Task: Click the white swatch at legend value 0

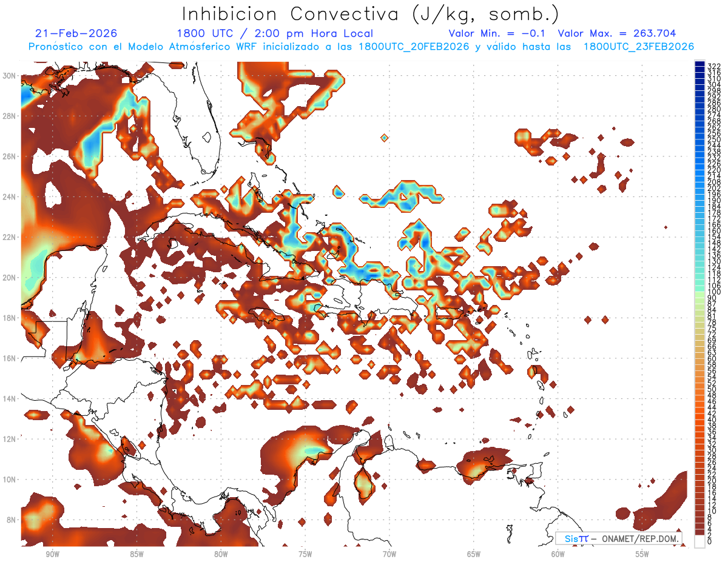Action: coord(699,540)
